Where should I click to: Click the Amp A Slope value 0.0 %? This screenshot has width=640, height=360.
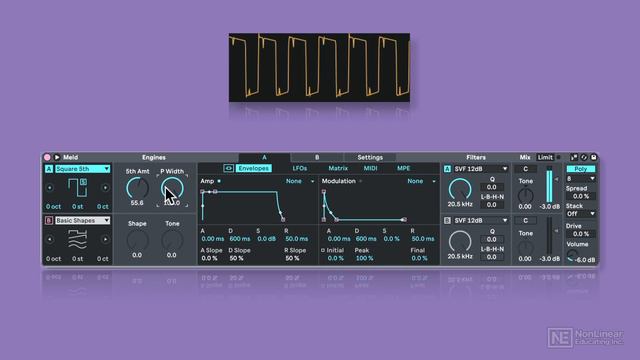(x=209, y=258)
